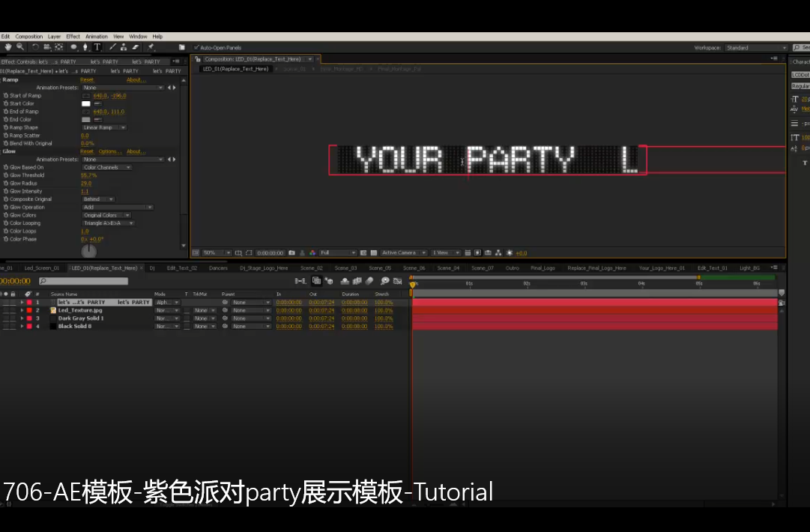Select the Rotation tool
The width and height of the screenshot is (810, 532).
(x=35, y=47)
